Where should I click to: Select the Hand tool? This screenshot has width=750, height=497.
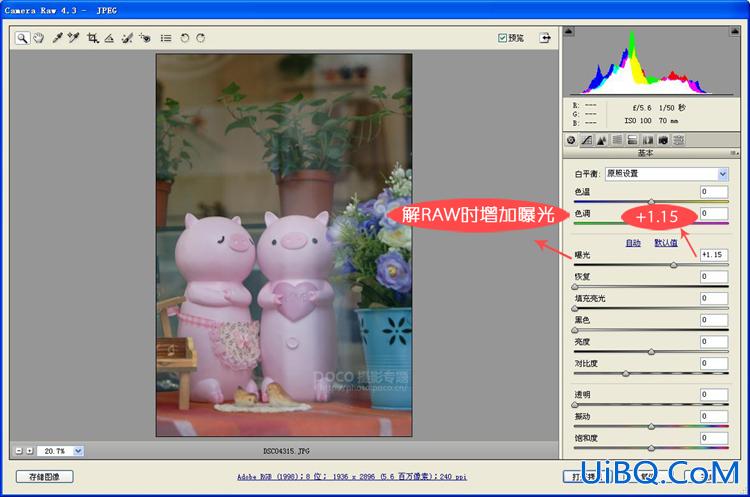(x=39, y=38)
